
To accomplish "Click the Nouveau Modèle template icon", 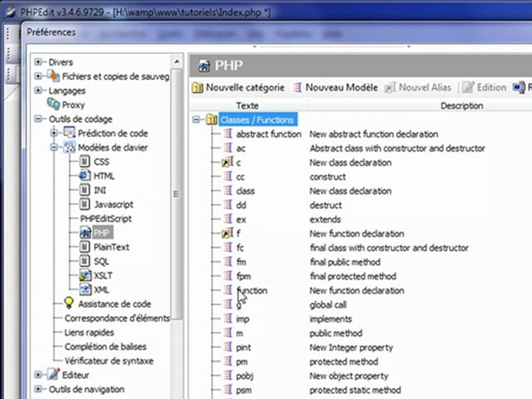I will [x=298, y=88].
